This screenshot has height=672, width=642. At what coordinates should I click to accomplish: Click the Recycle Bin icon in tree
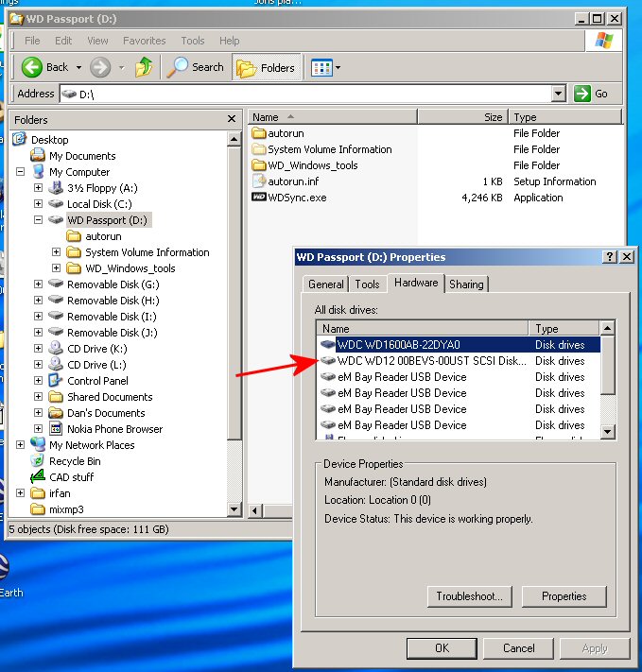38,460
